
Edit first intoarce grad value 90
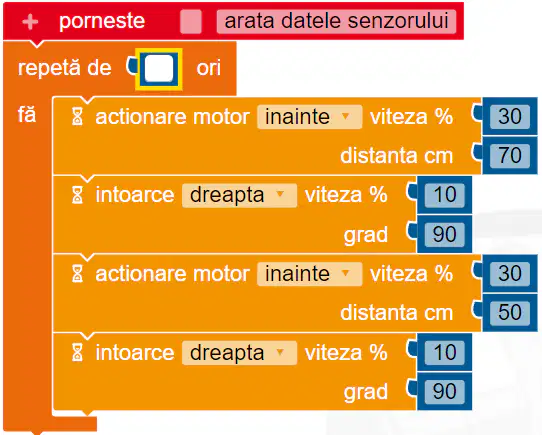[445, 234]
